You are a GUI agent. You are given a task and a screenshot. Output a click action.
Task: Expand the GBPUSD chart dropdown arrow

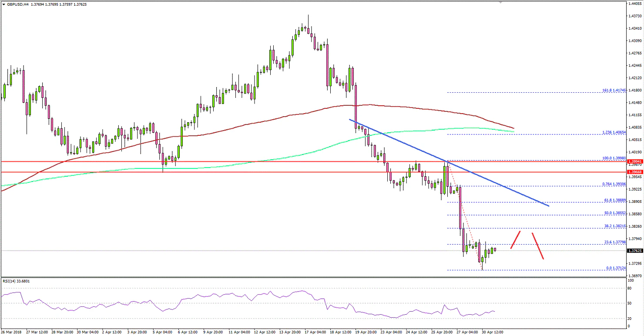tap(4, 4)
